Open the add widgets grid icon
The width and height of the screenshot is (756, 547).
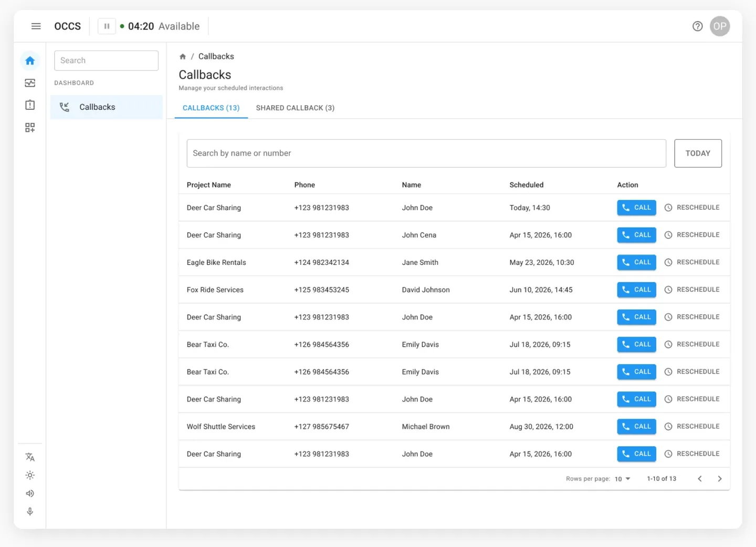tap(30, 128)
